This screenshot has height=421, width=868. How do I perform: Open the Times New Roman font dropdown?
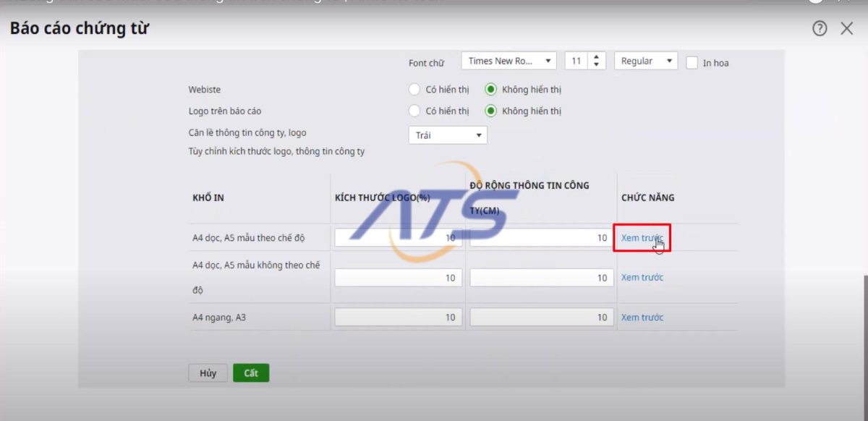(x=509, y=61)
